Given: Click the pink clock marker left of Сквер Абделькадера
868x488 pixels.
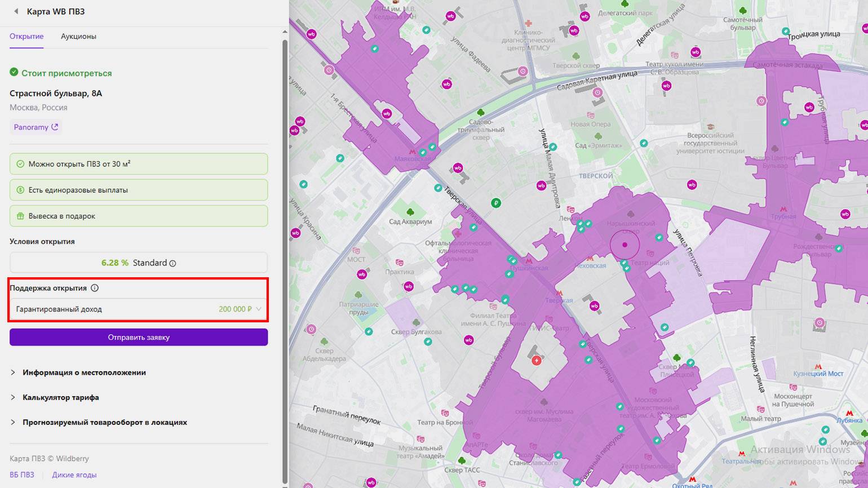Looking at the screenshot, I should coord(312,329).
